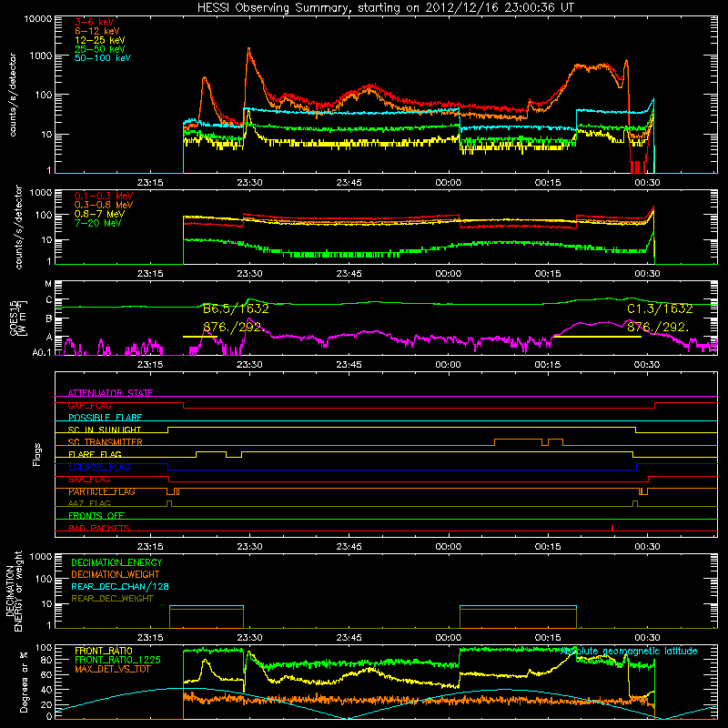Click the 23:15 tick under the decimation panel
Image resolution: width=728 pixels, height=728 pixels.
click(150, 638)
